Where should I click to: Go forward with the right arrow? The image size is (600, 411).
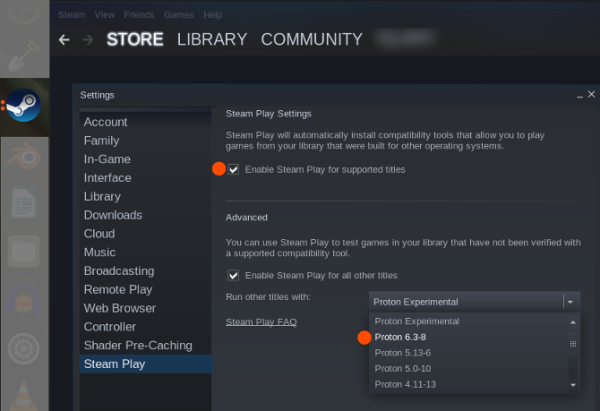pos(88,40)
